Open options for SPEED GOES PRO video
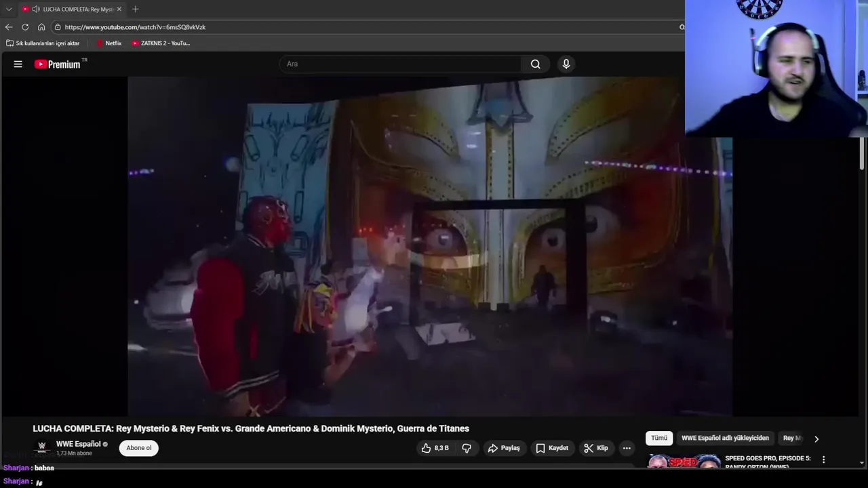 (824, 460)
